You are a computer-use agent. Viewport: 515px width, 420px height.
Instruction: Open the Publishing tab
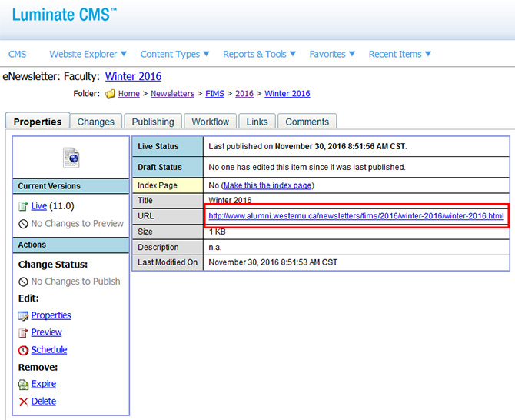coord(153,122)
